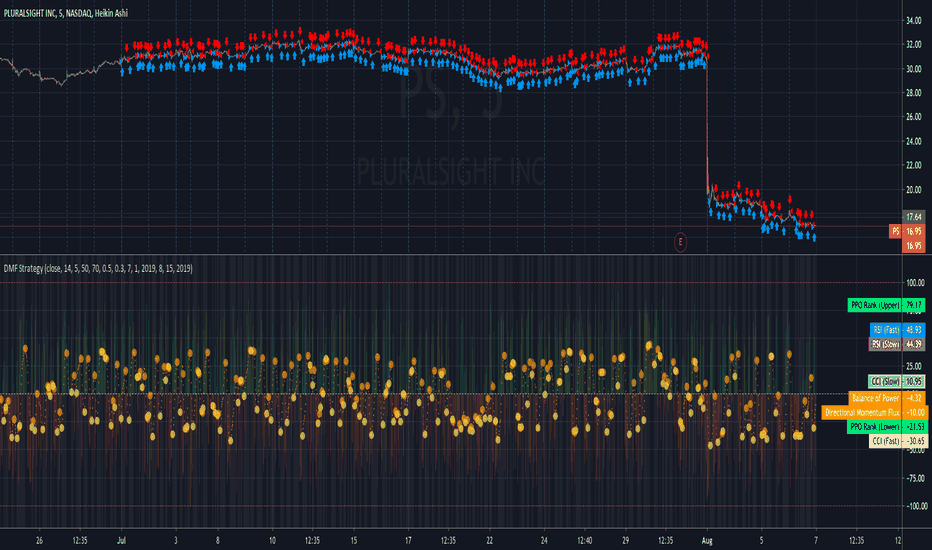Click the Jul date on time axis
The height and width of the screenshot is (550, 932).
121,540
